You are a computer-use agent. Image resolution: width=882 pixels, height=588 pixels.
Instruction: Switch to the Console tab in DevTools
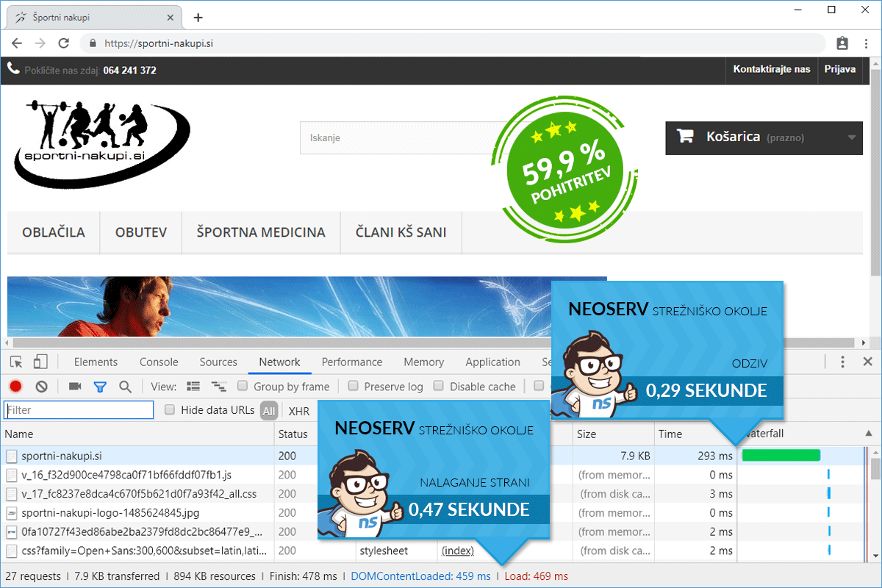[159, 362]
